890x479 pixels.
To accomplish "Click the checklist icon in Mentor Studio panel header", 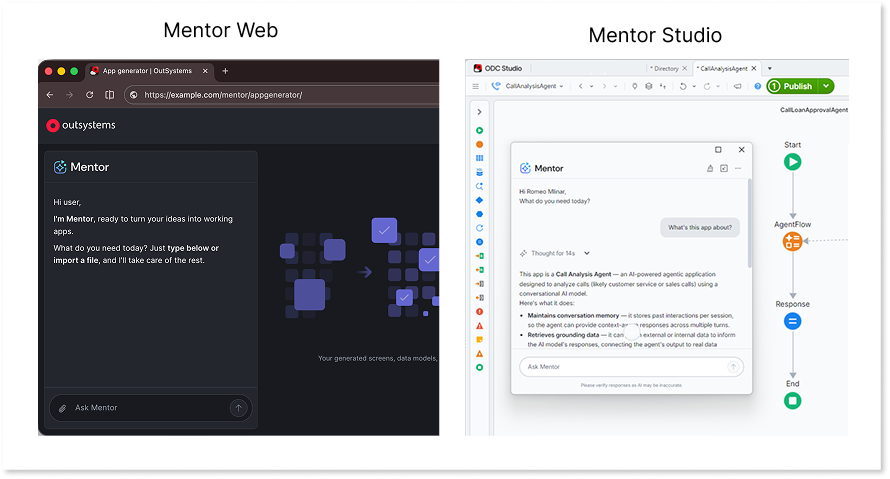I will 724,169.
